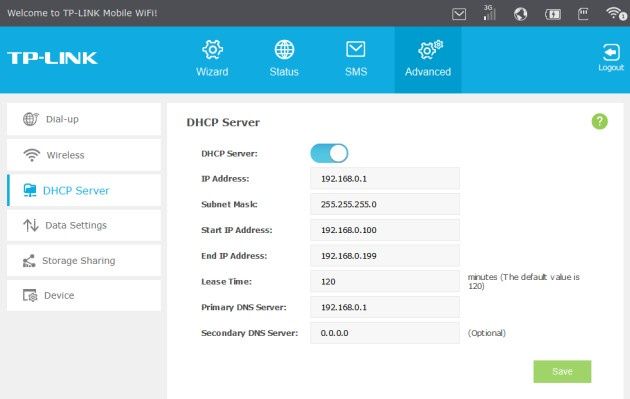Edit the Secondary DNS Server field
The height and width of the screenshot is (399, 630).
pos(385,333)
